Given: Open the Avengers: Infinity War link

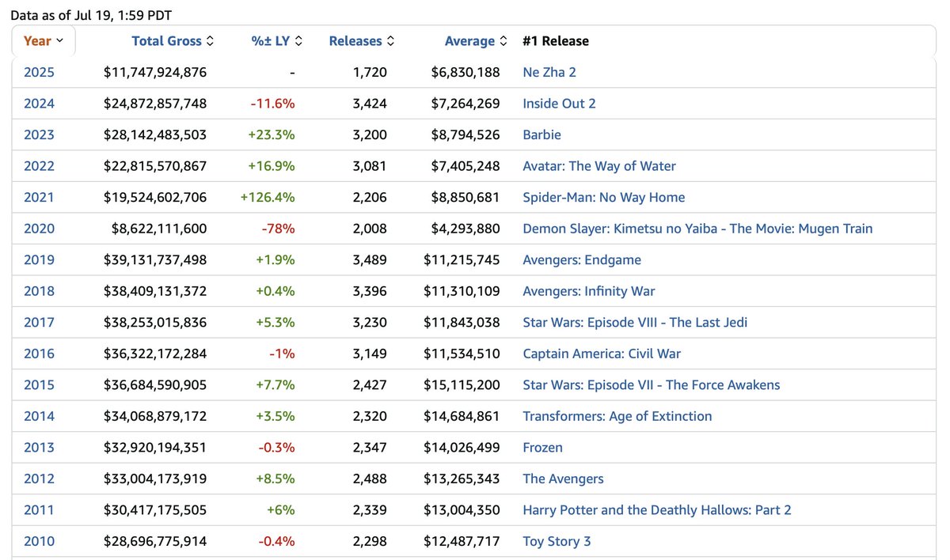Looking at the screenshot, I should (x=589, y=291).
